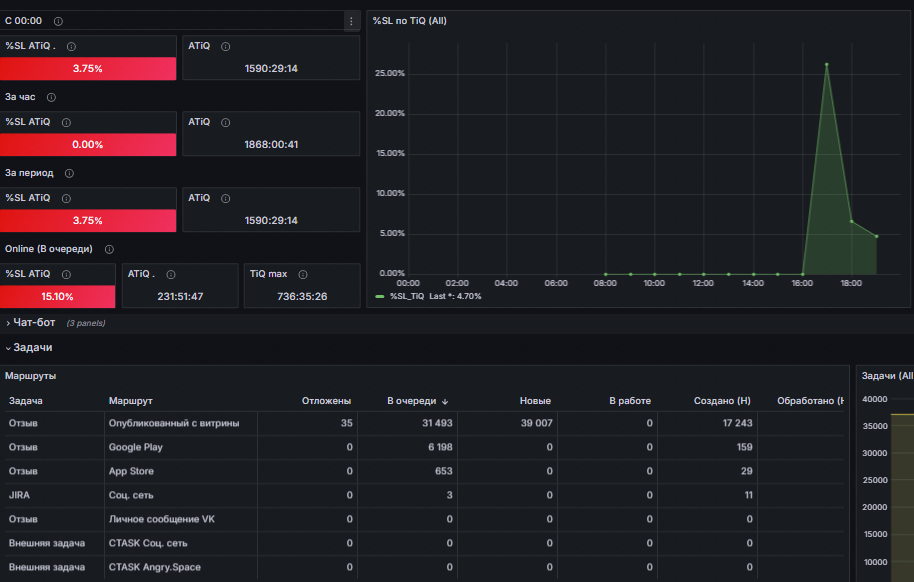Sort table by Отложены column
The width and height of the screenshot is (914, 582).
pyautogui.click(x=326, y=401)
